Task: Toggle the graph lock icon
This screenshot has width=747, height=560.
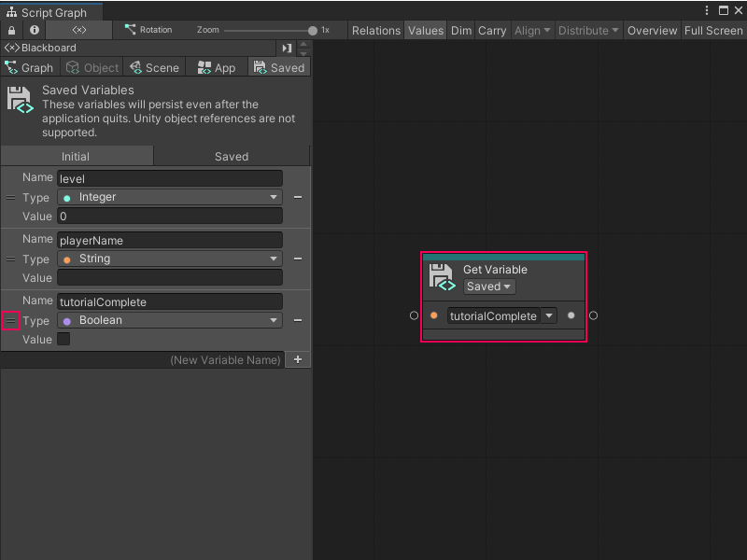Action: point(10,30)
